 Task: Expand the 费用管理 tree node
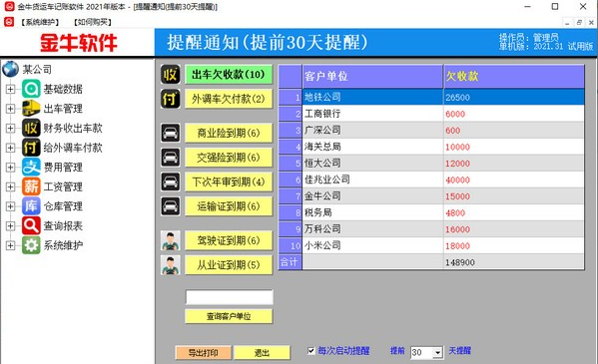pyautogui.click(x=10, y=168)
